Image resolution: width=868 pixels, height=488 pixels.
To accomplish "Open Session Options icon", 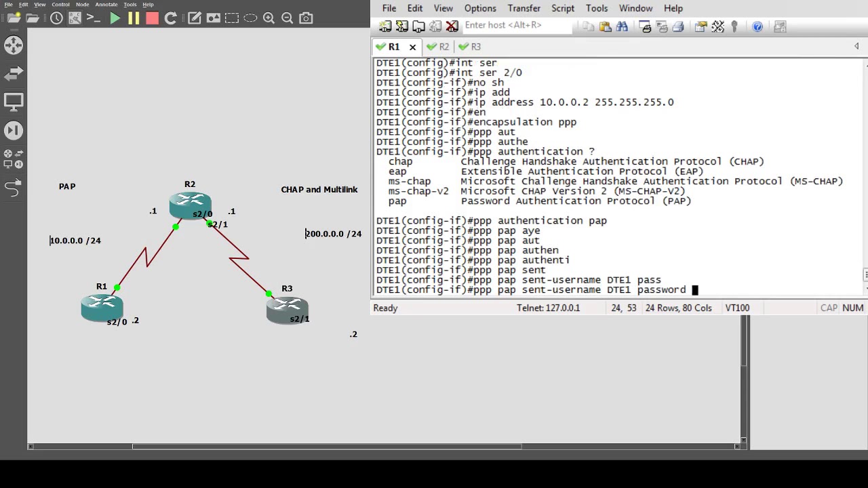I will [701, 26].
